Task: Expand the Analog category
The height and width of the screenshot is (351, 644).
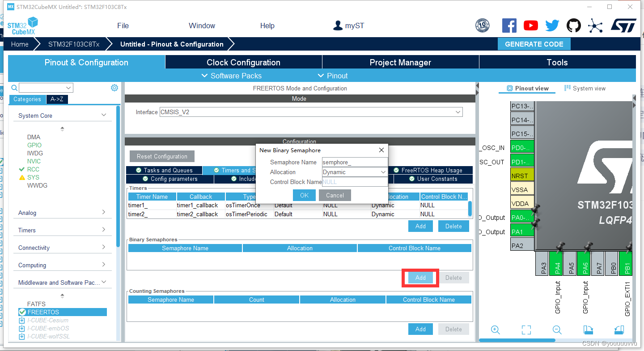Action: coord(104,212)
